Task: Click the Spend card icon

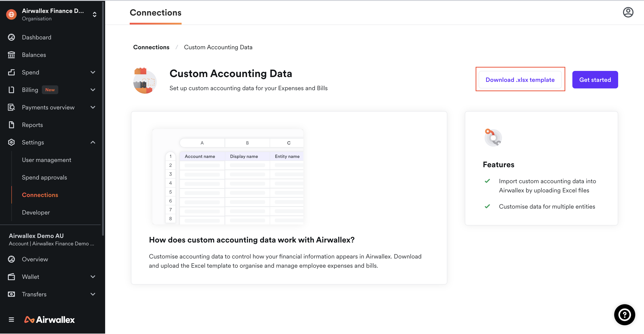Action: pyautogui.click(x=11, y=72)
